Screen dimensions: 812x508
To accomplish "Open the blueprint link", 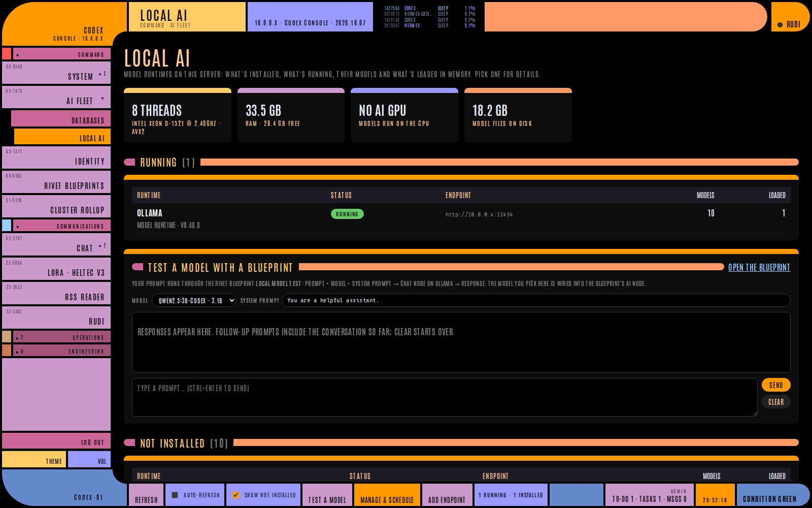I will pyautogui.click(x=759, y=267).
